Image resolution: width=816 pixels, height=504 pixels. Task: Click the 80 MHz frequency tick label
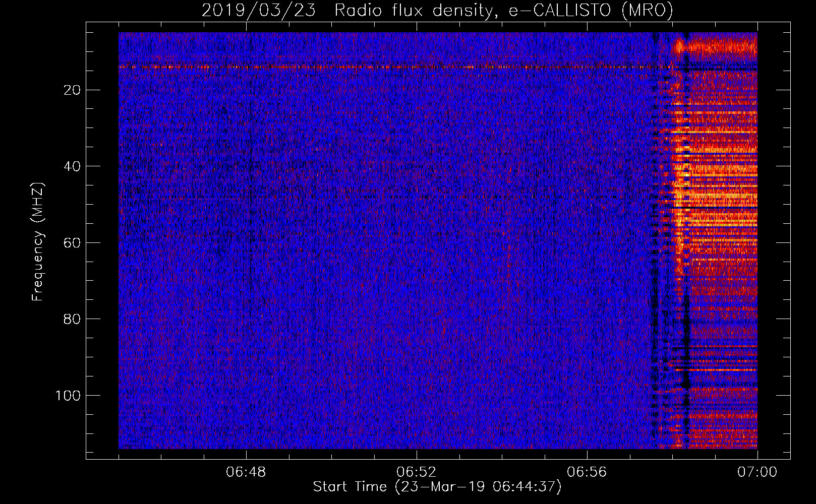tap(72, 319)
